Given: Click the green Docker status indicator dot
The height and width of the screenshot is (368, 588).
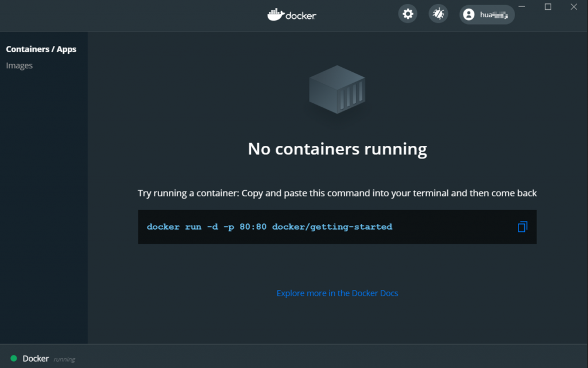Looking at the screenshot, I should tap(14, 359).
